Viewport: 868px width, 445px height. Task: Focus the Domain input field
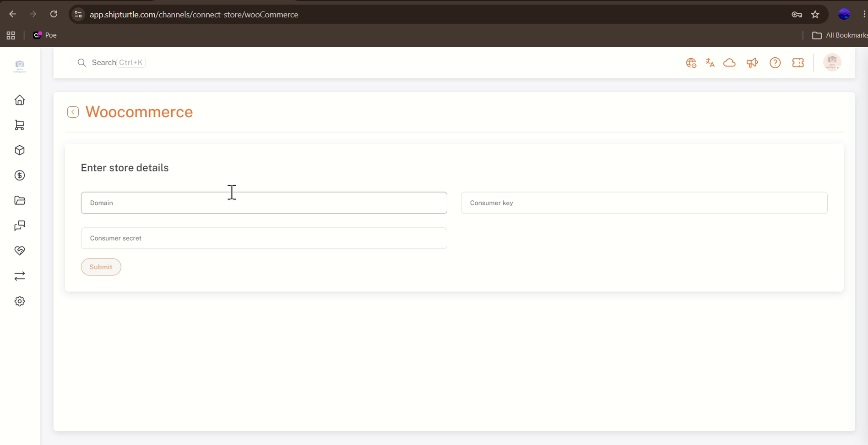tap(264, 203)
